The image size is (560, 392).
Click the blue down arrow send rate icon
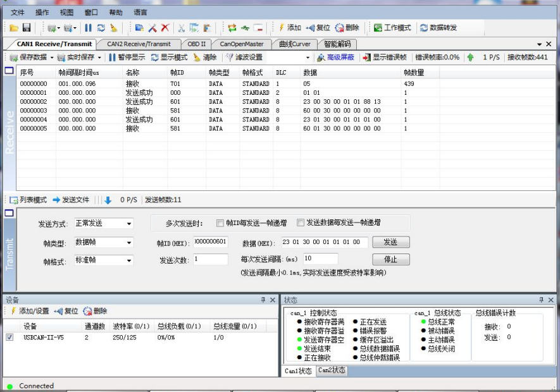(x=108, y=200)
